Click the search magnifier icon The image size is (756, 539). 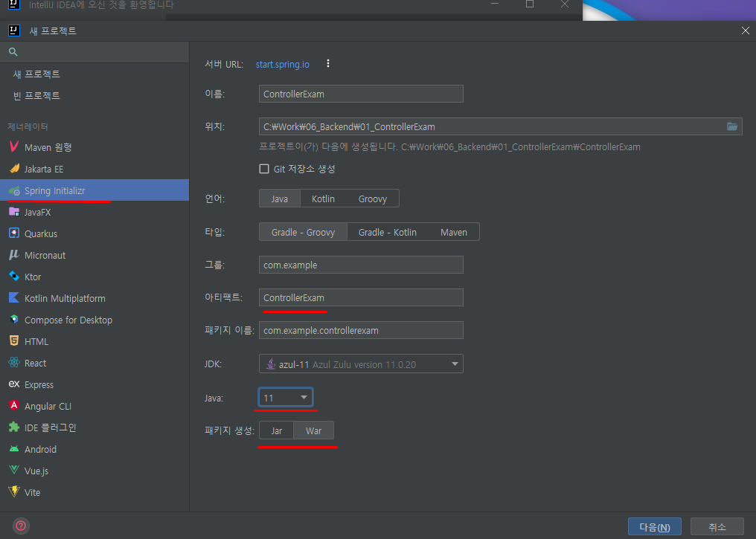click(x=13, y=52)
